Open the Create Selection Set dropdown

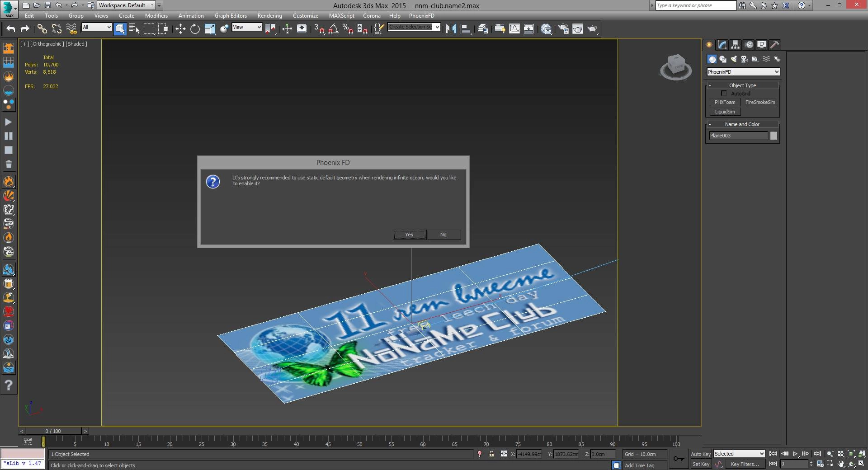(x=414, y=27)
